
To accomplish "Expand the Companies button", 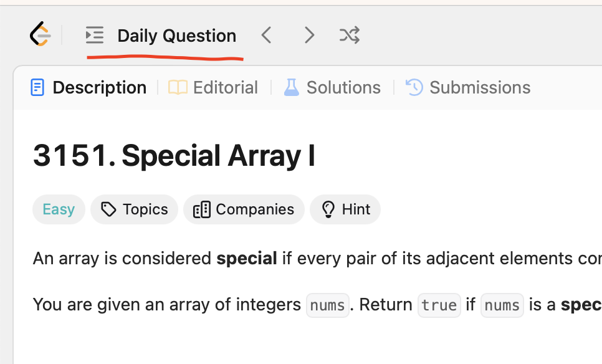I will pos(244,209).
